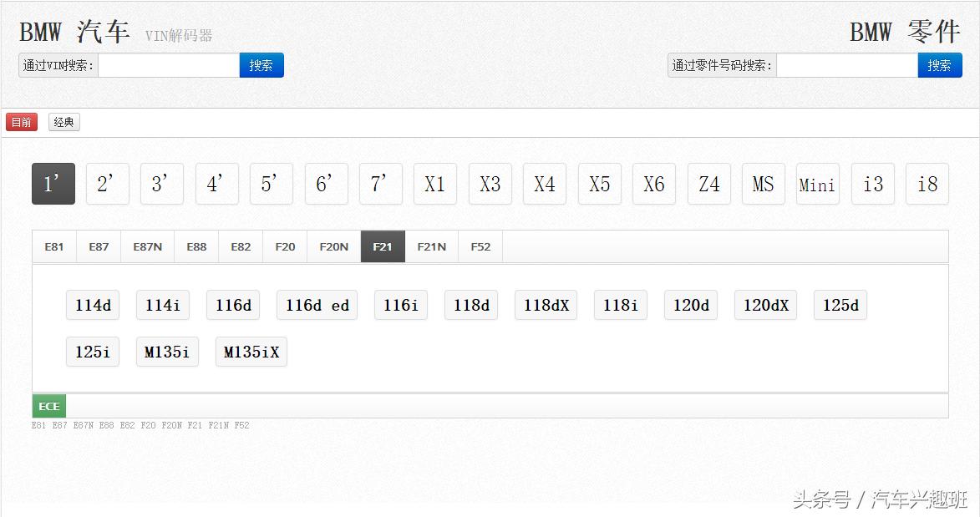Click the footer E88 link
980x517 pixels.
point(106,425)
